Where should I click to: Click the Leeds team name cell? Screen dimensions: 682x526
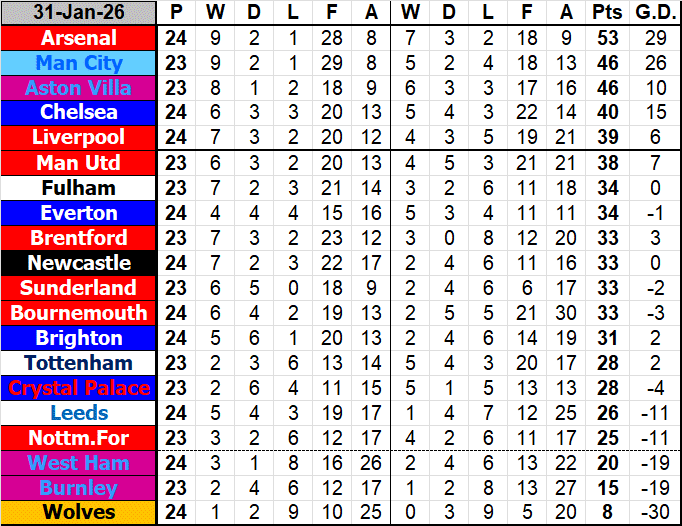tap(79, 413)
